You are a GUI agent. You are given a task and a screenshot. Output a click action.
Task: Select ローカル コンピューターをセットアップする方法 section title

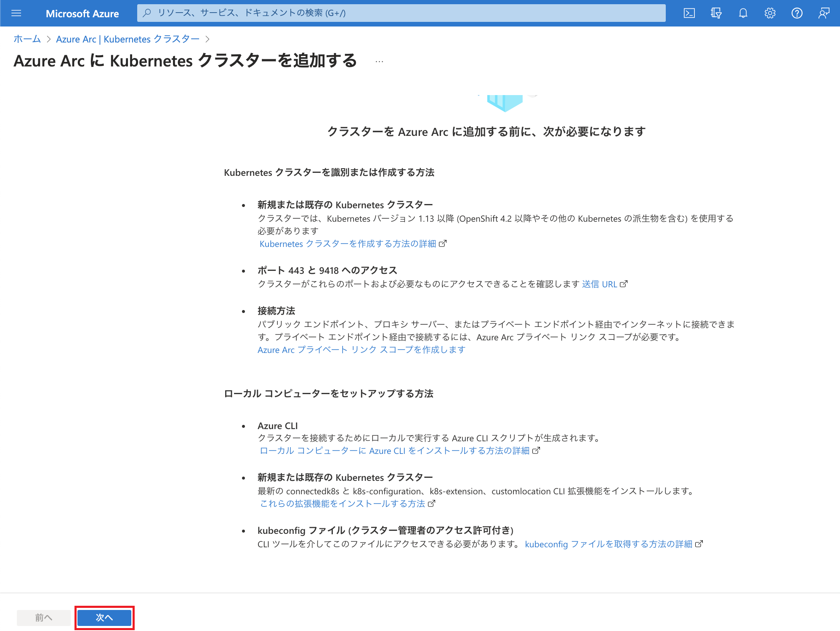click(329, 393)
